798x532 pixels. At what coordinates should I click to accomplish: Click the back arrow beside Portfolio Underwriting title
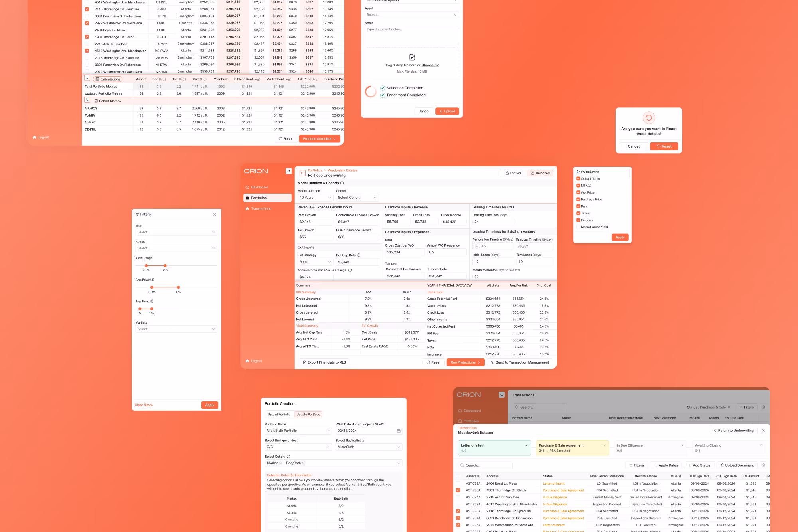click(x=302, y=173)
